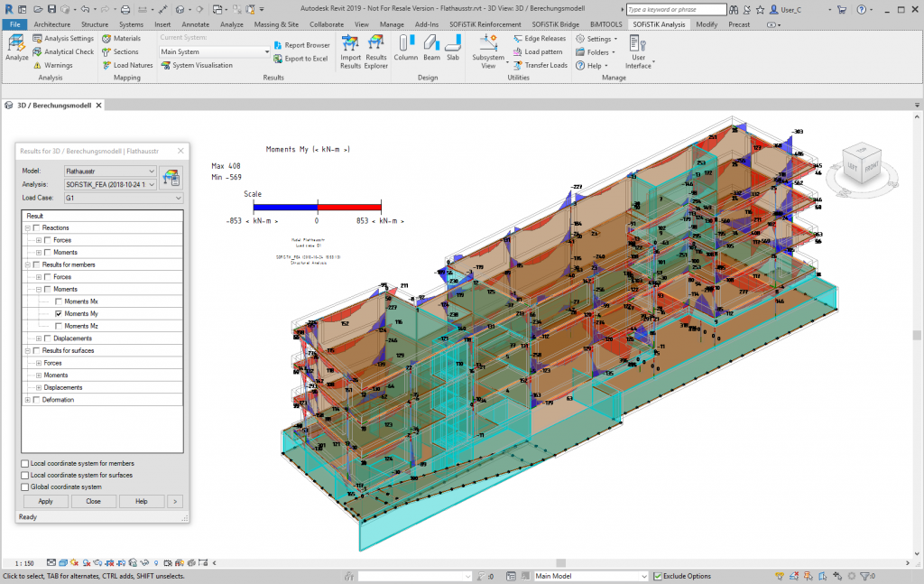
Task: Expand the Deformation tree item
Action: (x=28, y=398)
